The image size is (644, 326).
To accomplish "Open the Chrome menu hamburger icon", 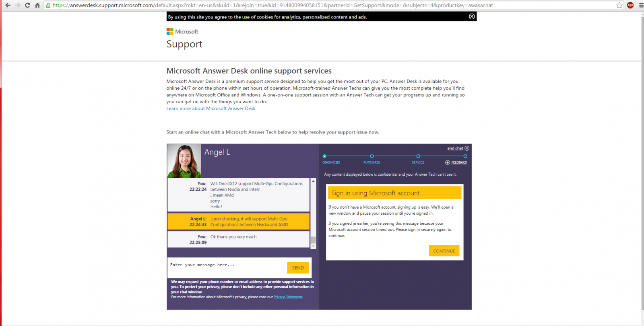I will click(641, 5).
